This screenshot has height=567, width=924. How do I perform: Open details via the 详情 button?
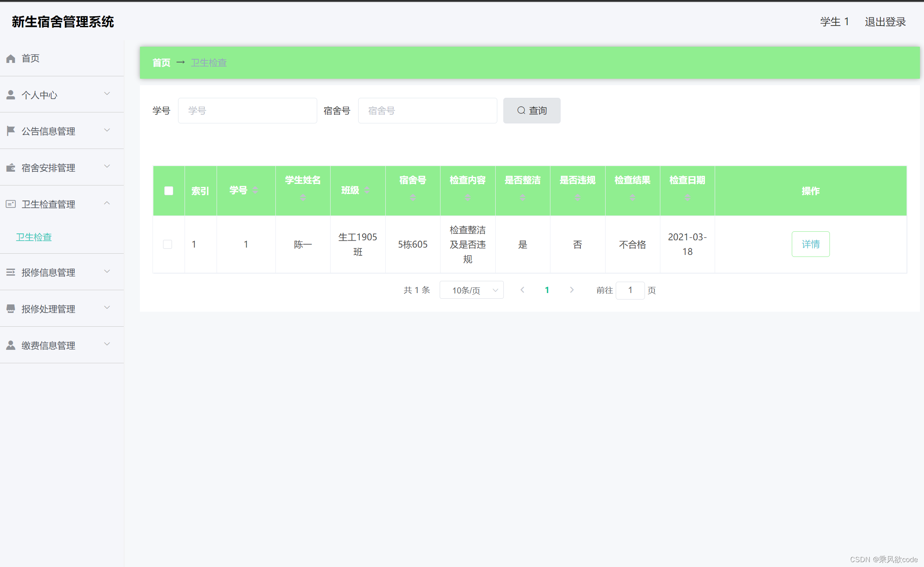coord(810,244)
